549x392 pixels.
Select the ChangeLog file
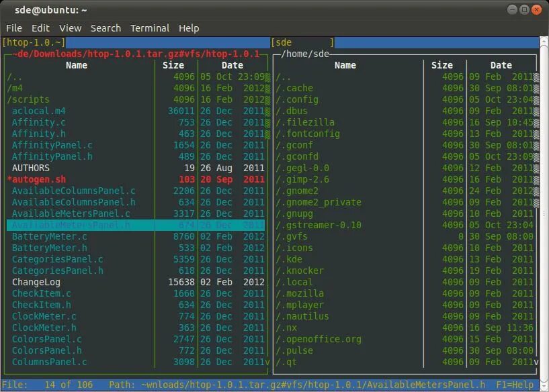coord(136,282)
